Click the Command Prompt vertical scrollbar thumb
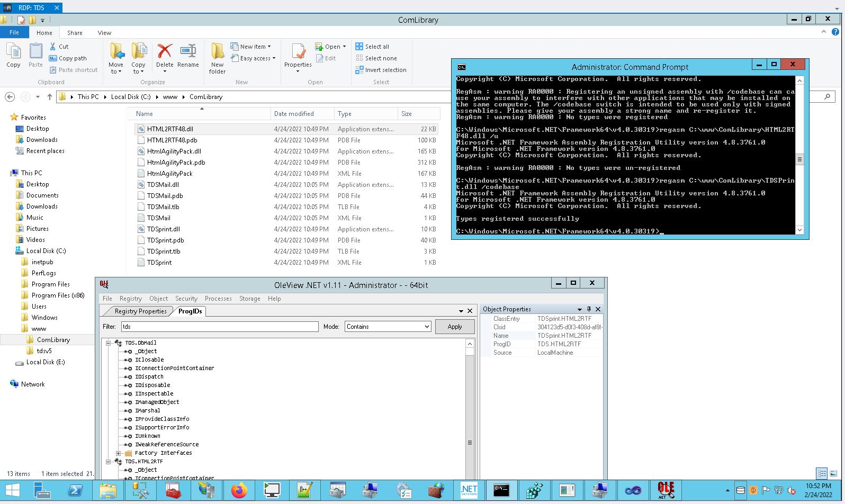Image resolution: width=845 pixels, height=504 pixels. coord(799,159)
